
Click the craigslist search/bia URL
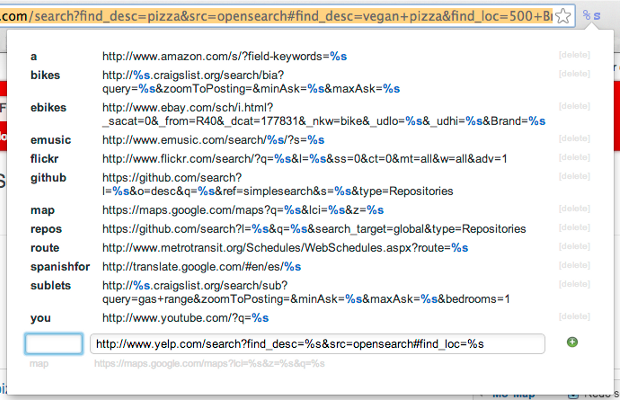coord(251,82)
